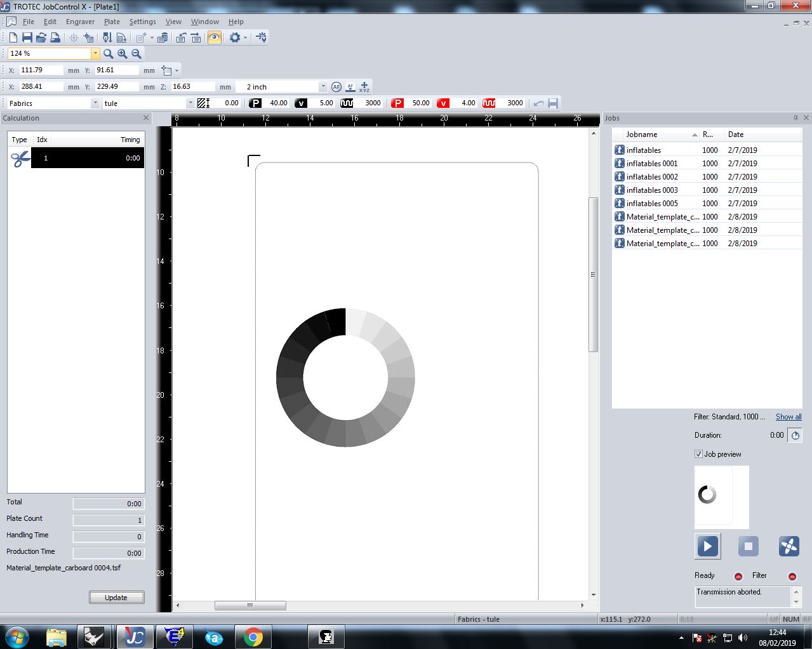Viewport: 812px width, 649px height.
Task: Expand the gear settings dropdown arrow
Action: 245,38
